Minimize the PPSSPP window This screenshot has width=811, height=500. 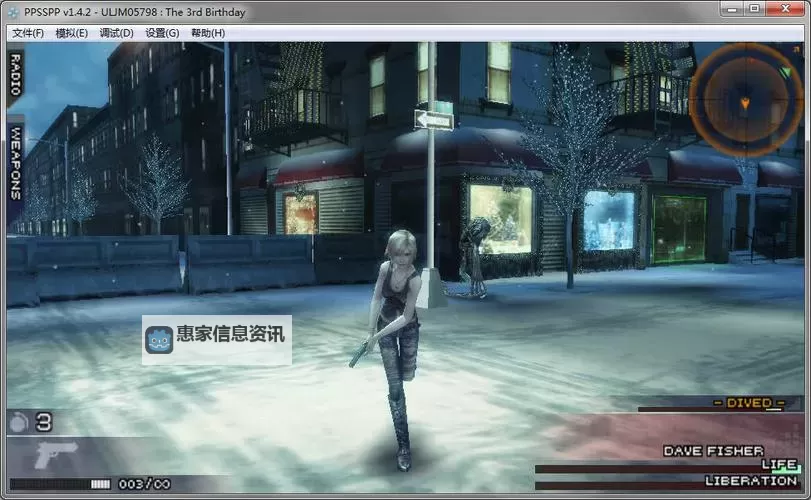tap(732, 9)
